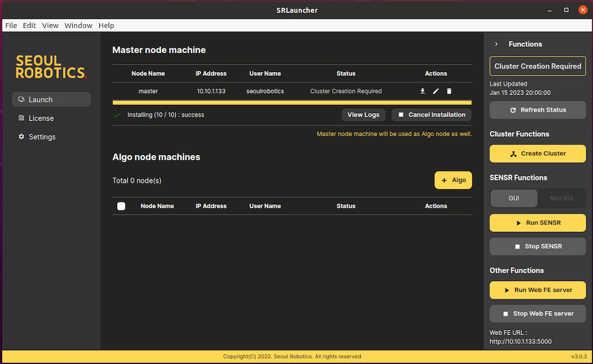The height and width of the screenshot is (364, 593).
Task: Click the installation progress bar
Action: 292,102
